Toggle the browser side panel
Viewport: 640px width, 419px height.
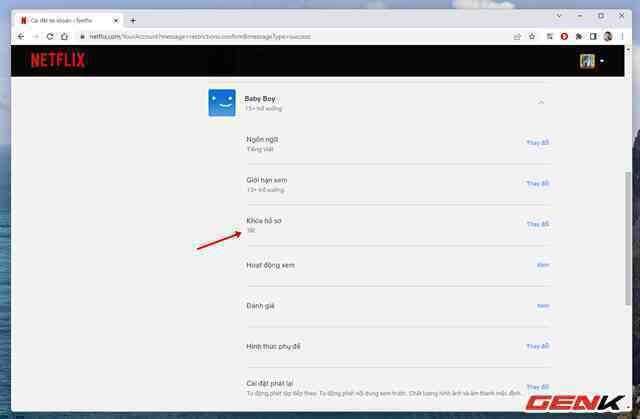[x=593, y=36]
